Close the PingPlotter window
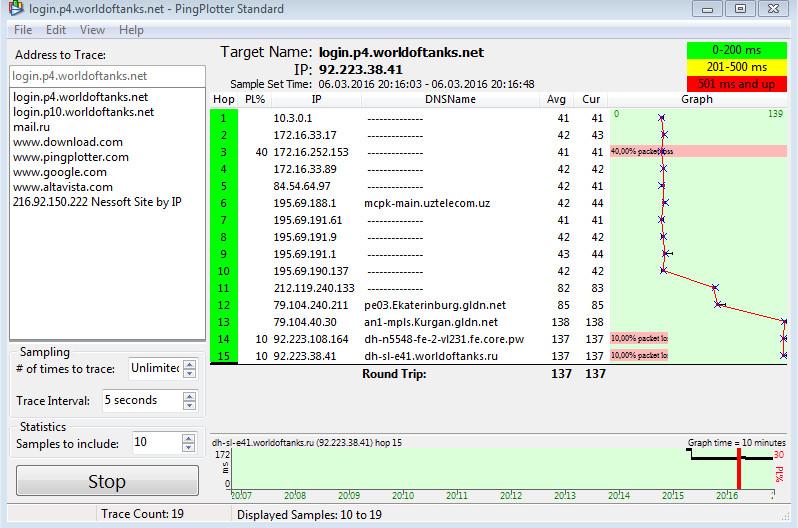Screen dimensions: 798x528 pyautogui.click(x=774, y=9)
